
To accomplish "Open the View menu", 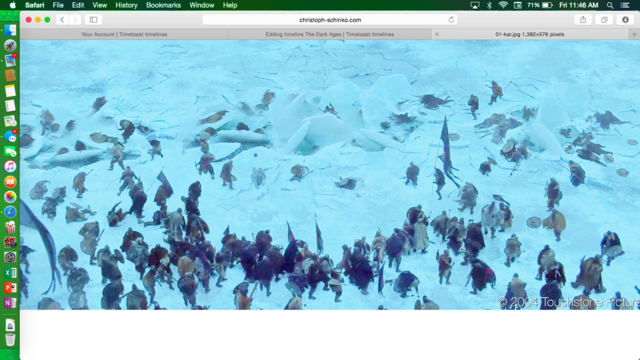I will (x=99, y=5).
